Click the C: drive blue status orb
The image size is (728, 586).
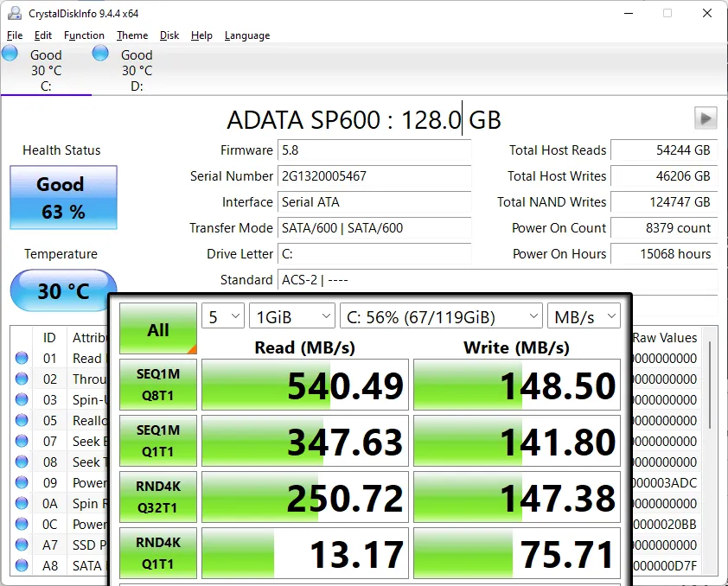tap(10, 54)
